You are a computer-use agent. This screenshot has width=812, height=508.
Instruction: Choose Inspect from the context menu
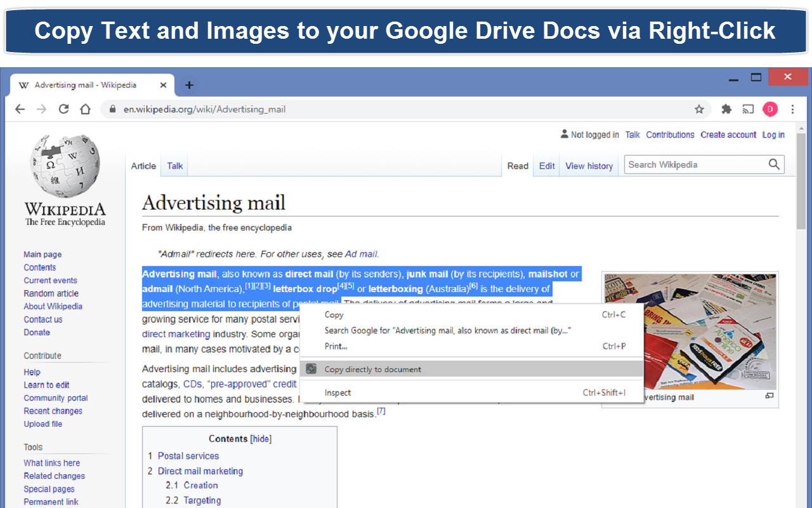[x=338, y=392]
